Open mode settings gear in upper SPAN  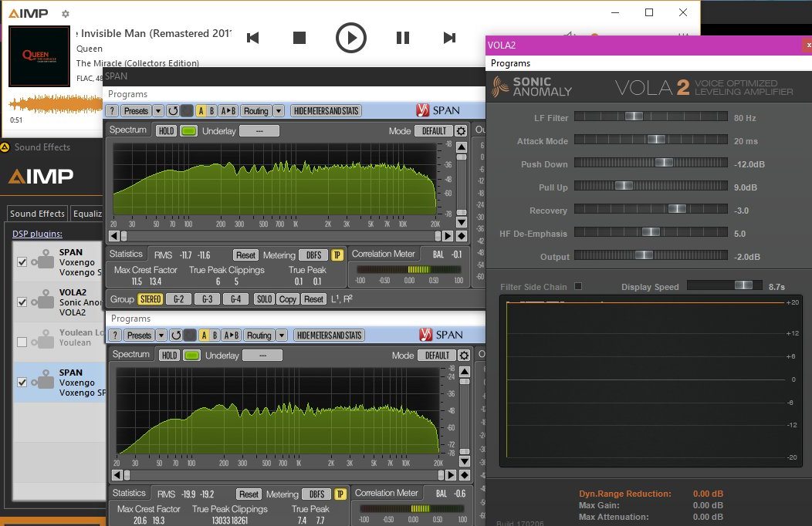click(x=461, y=131)
